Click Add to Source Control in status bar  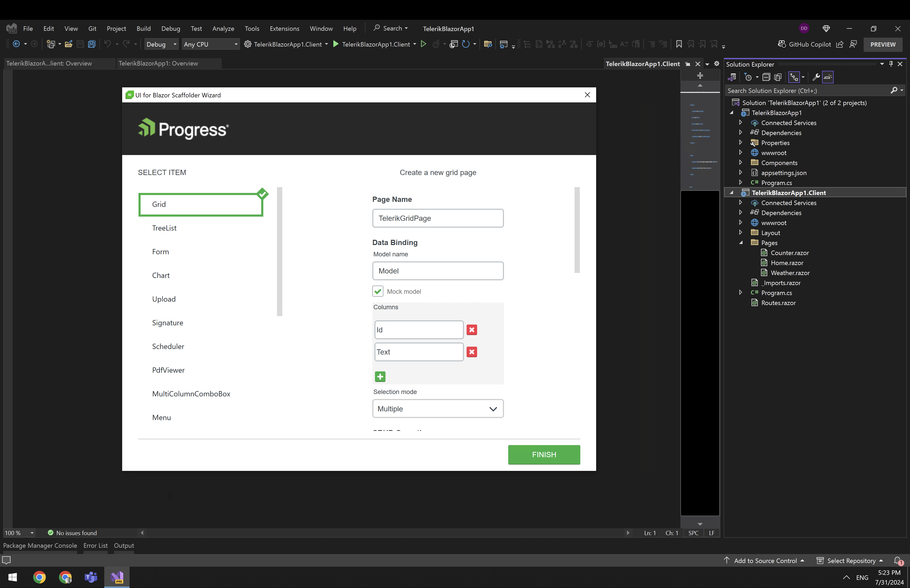765,561
